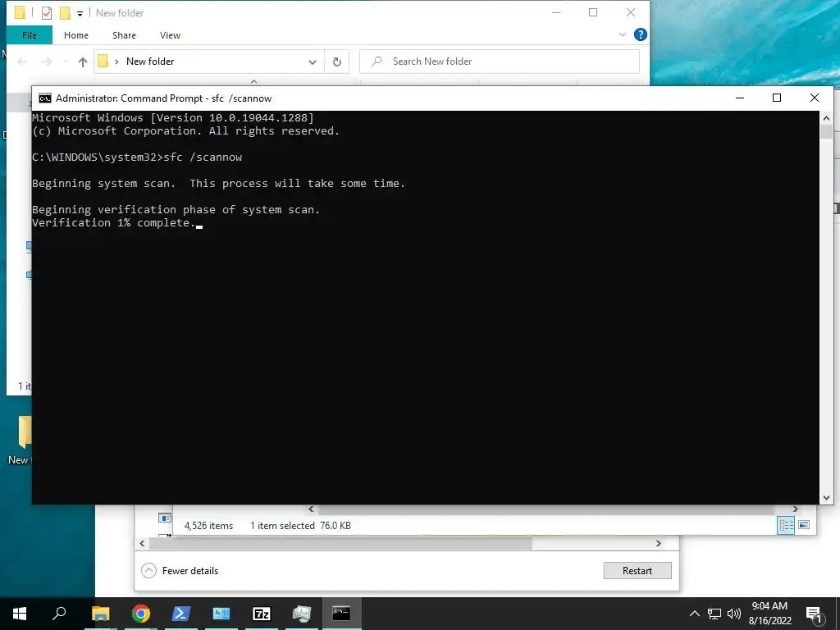
Task: Open the network tray icon
Action: point(714,614)
